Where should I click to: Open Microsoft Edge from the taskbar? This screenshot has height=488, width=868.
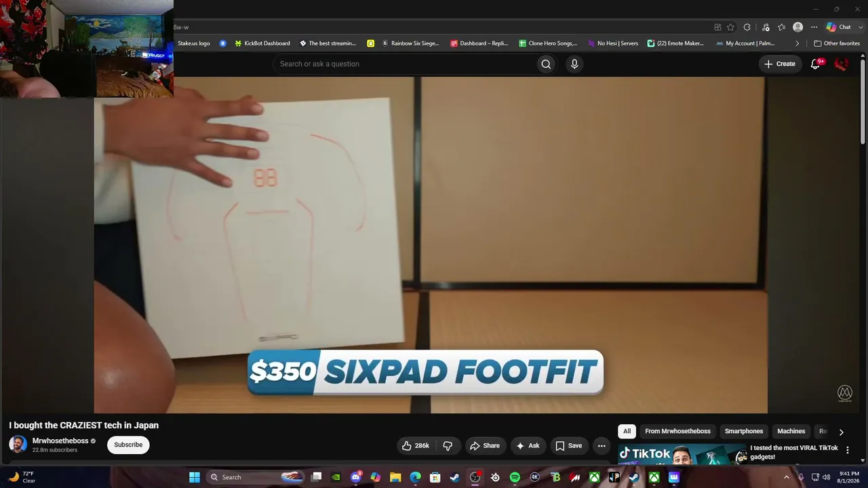[415, 477]
